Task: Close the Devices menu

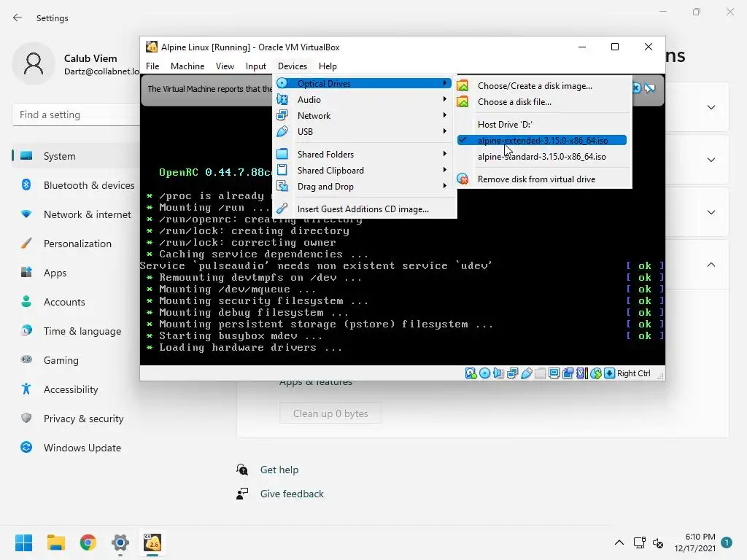Action: [293, 66]
